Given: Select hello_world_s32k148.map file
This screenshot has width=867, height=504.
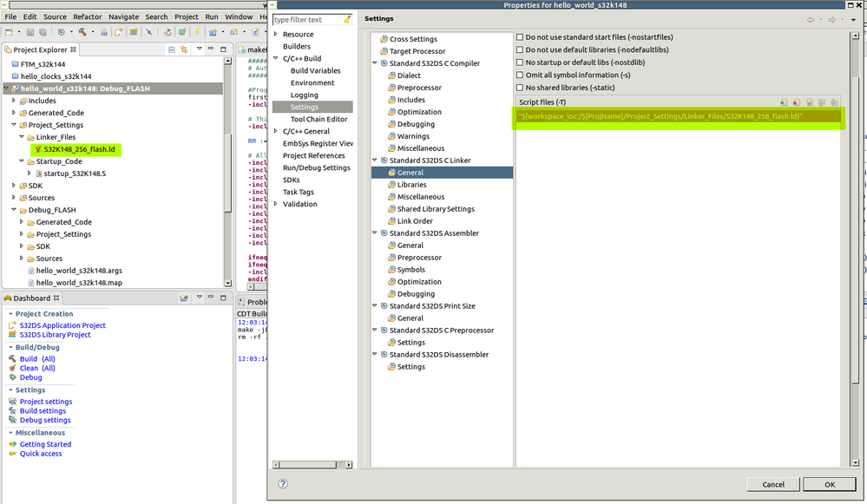Looking at the screenshot, I should (79, 283).
